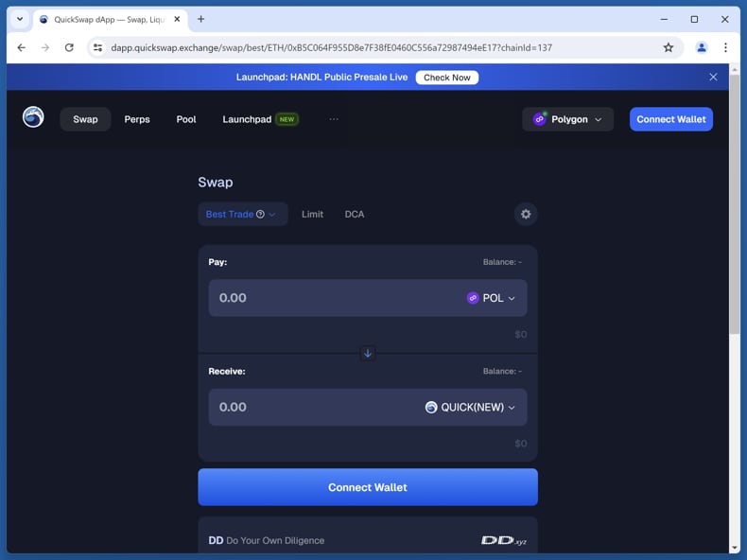Click the DD.xyz logo
Image resolution: width=747 pixels, height=560 pixels.
[504, 540]
